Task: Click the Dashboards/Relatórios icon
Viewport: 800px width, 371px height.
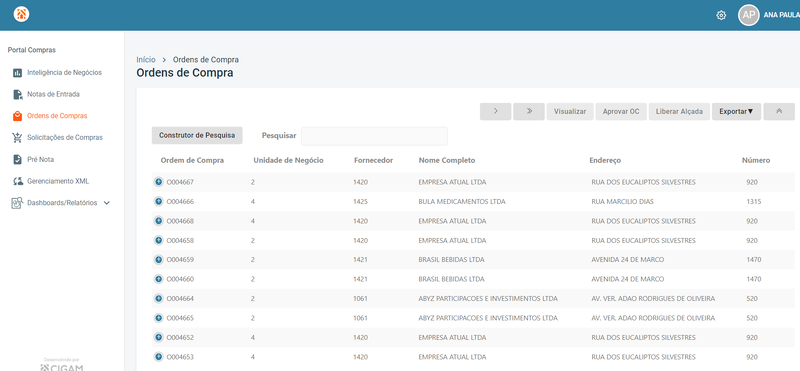Action: point(17,203)
